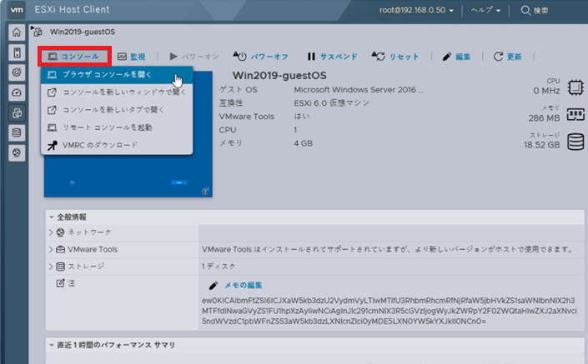Click the Home icon in the left sidebar

16,32
